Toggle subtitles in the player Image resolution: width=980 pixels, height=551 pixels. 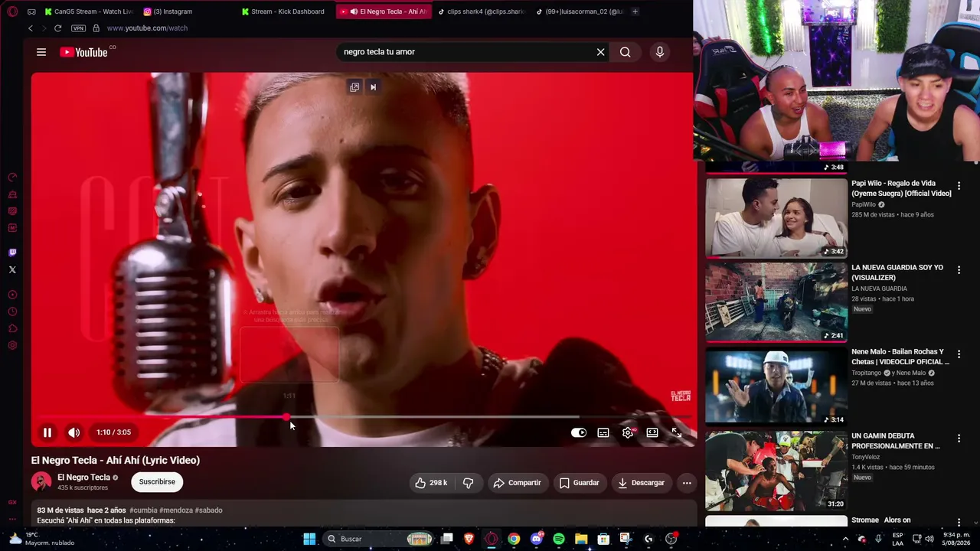point(603,432)
